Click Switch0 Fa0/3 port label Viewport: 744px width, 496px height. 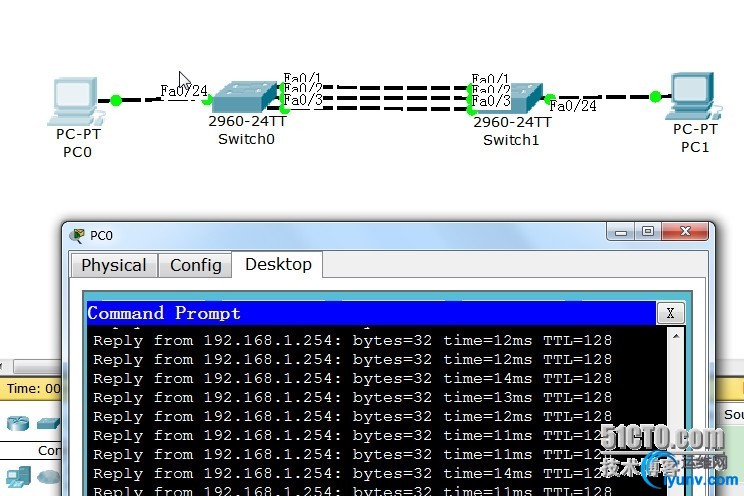pos(303,100)
